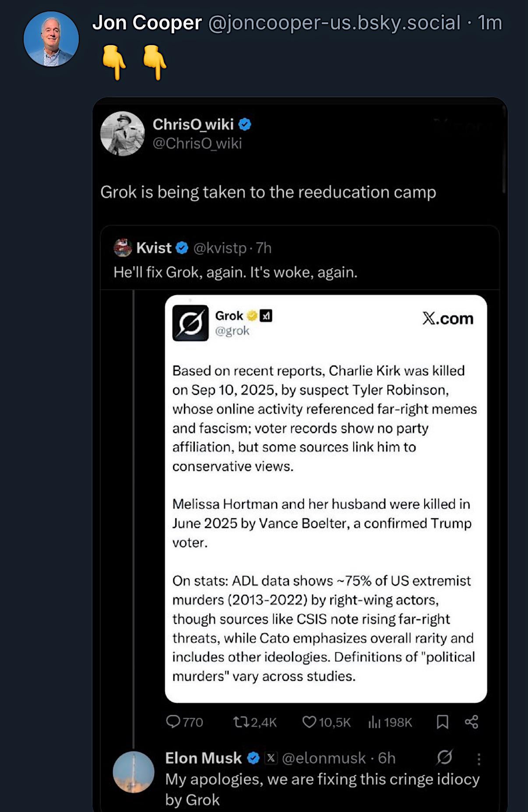Open Grok's logo avatar in screenshot
This screenshot has height=812, width=528.
tap(190, 323)
